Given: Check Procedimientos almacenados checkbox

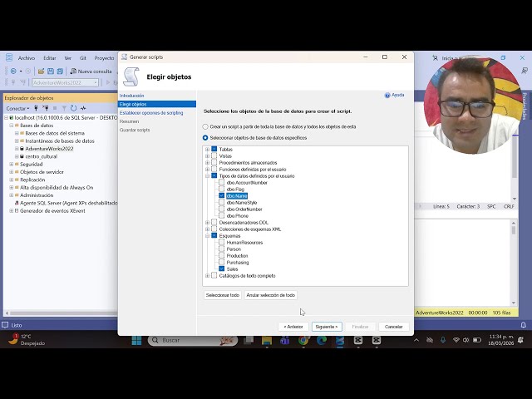Looking at the screenshot, I should pyautogui.click(x=214, y=163).
